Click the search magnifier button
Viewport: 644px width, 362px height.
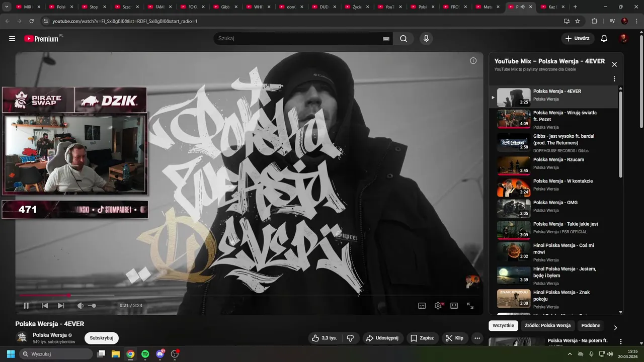coord(404,39)
